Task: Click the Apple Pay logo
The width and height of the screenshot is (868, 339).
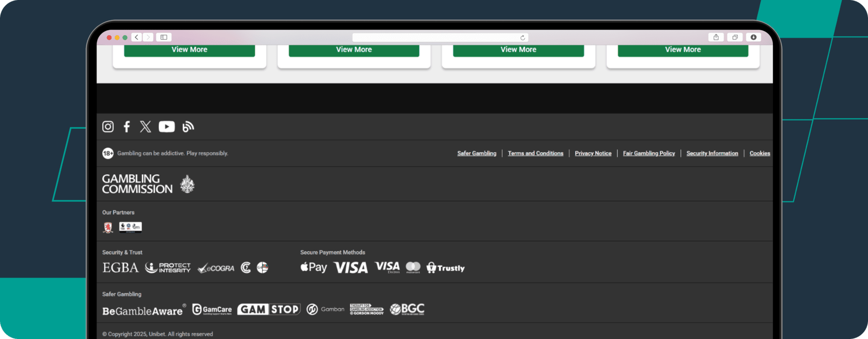Action: (313, 267)
